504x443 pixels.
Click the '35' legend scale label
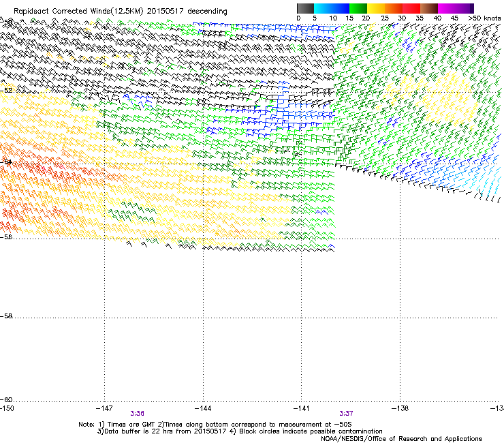[420, 18]
